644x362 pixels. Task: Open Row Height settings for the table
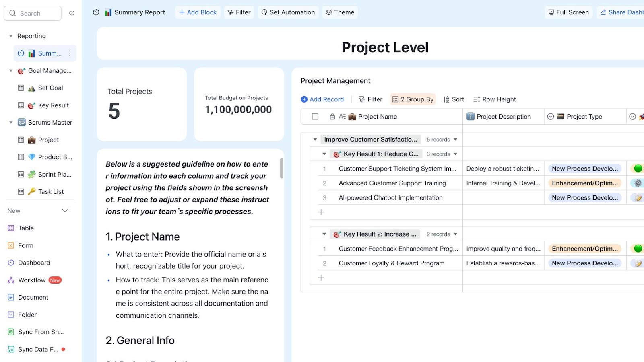point(494,99)
